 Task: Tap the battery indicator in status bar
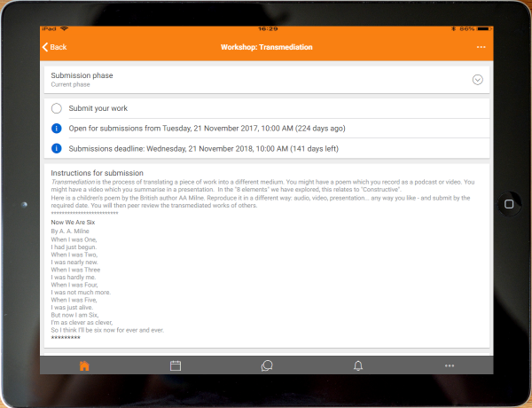click(x=481, y=30)
